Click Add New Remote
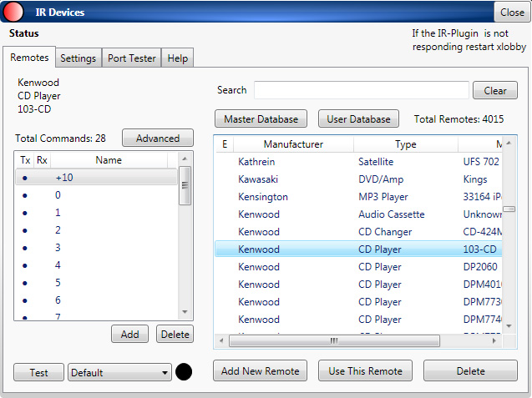 tap(261, 370)
